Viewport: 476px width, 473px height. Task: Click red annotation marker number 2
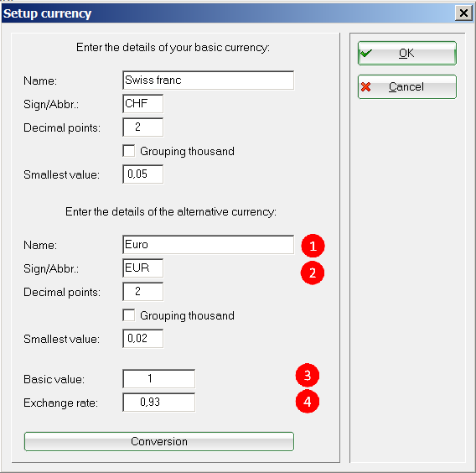point(313,273)
